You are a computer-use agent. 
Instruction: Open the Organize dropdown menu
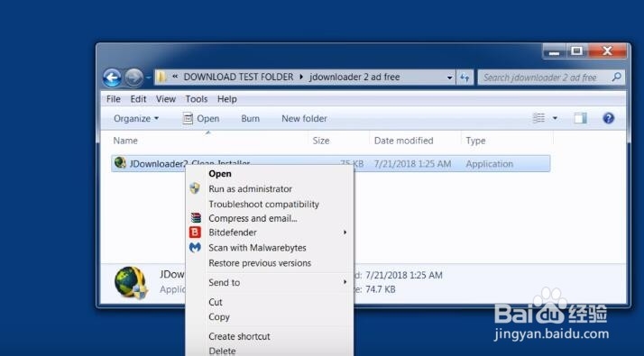[136, 118]
